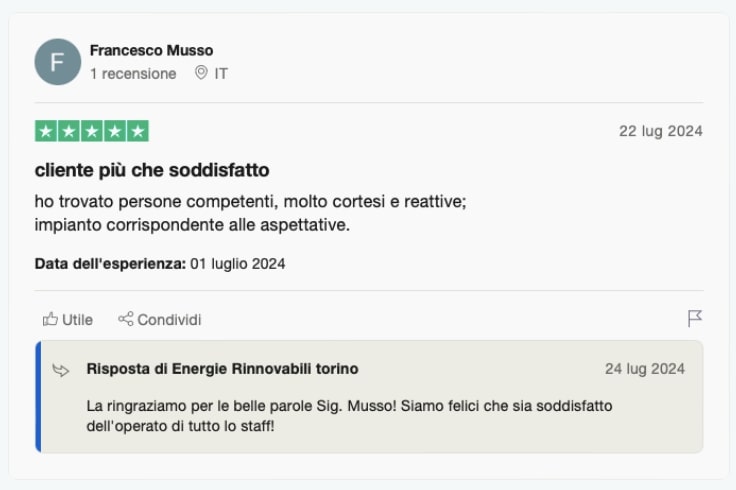Open Francesco Musso's profile name
736x490 pixels.
point(151,50)
